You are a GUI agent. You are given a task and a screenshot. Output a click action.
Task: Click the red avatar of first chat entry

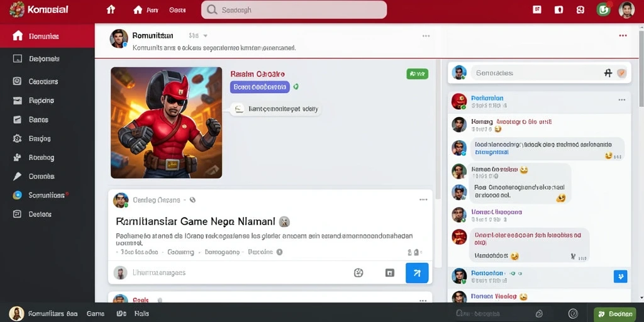pyautogui.click(x=458, y=101)
